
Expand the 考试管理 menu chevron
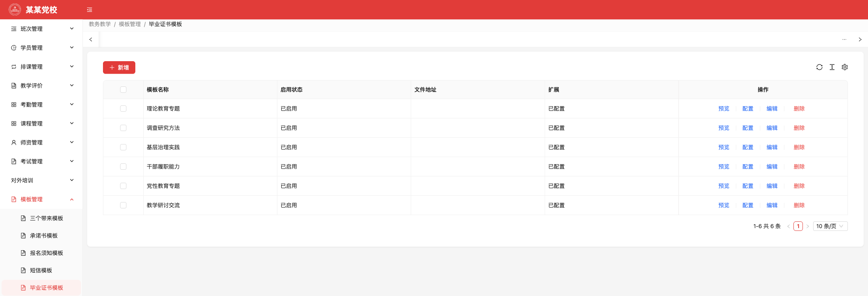pyautogui.click(x=72, y=161)
